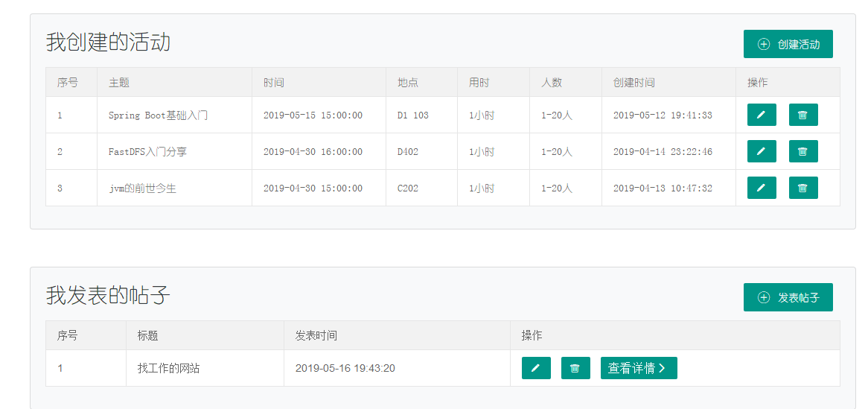Select the jvm的前世今生 topic cell
This screenshot has width=868, height=409.
[x=142, y=188]
